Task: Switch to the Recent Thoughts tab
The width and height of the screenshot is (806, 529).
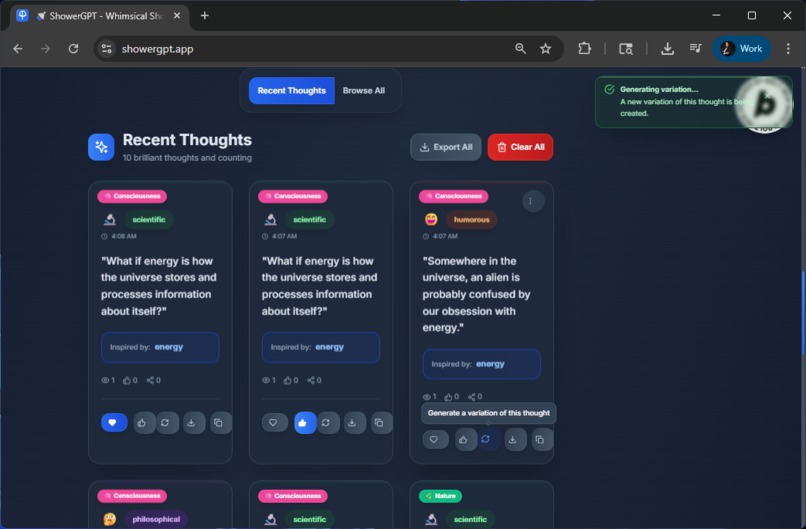Action: [x=291, y=90]
